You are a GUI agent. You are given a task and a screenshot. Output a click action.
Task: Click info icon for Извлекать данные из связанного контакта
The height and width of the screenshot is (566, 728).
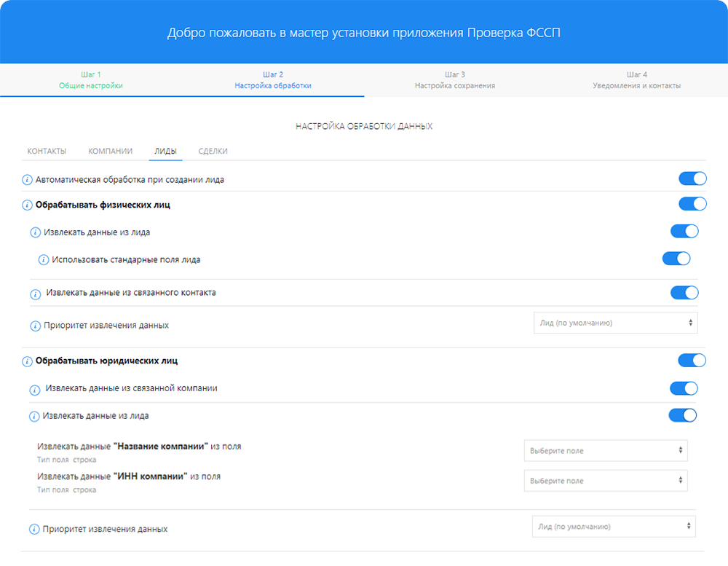[x=35, y=294]
